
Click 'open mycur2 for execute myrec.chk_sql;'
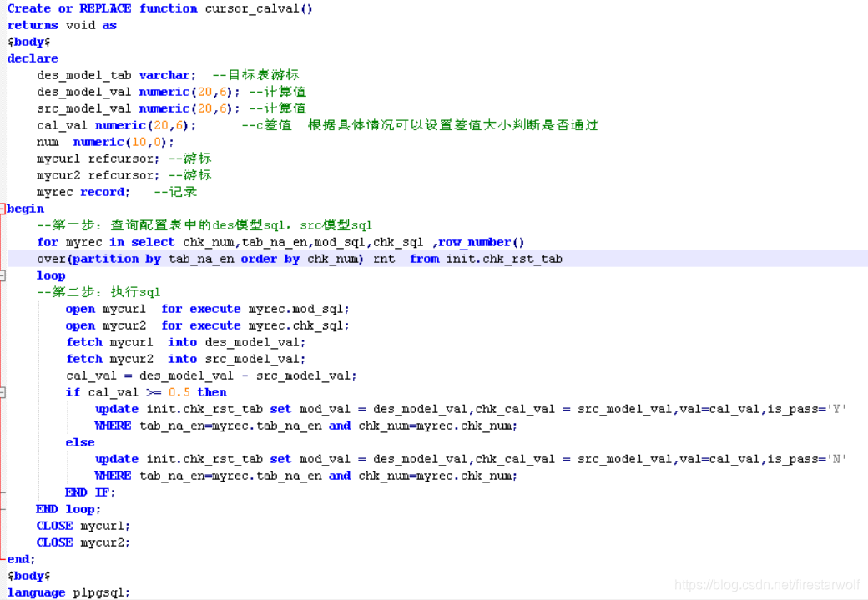[x=208, y=325]
